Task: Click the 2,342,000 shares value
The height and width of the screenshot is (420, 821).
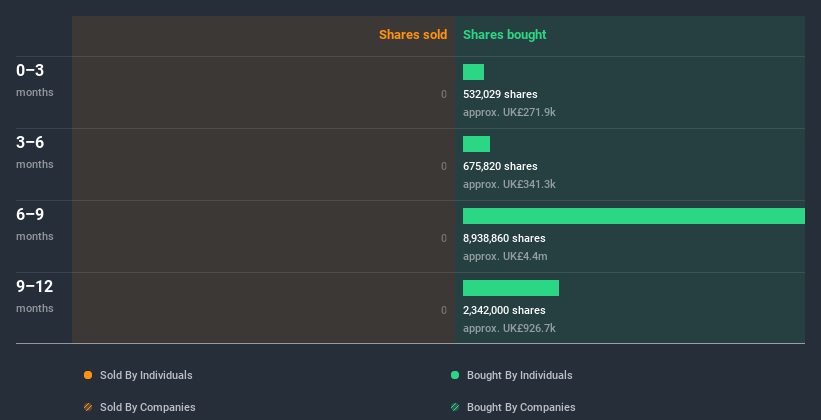Action: point(504,310)
